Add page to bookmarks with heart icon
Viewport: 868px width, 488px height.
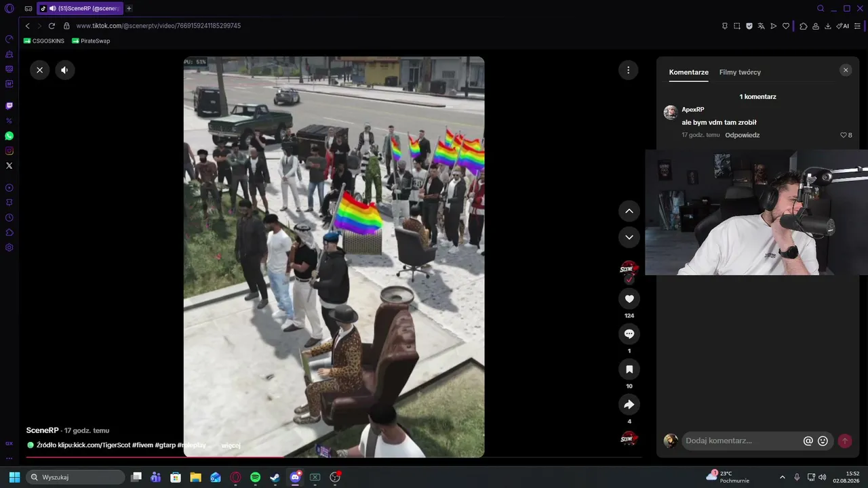(786, 26)
